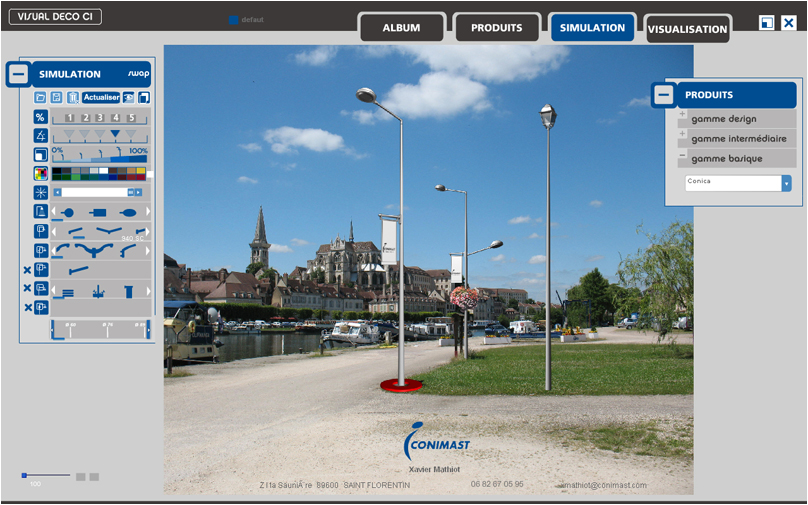The width and height of the screenshot is (808, 505).
Task: Select scale preset number 4
Action: click(x=115, y=118)
